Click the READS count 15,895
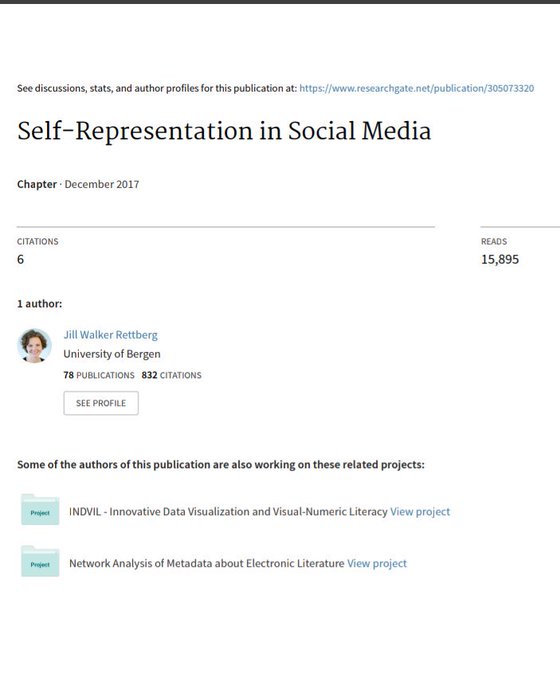This screenshot has width=560, height=680. (x=500, y=259)
